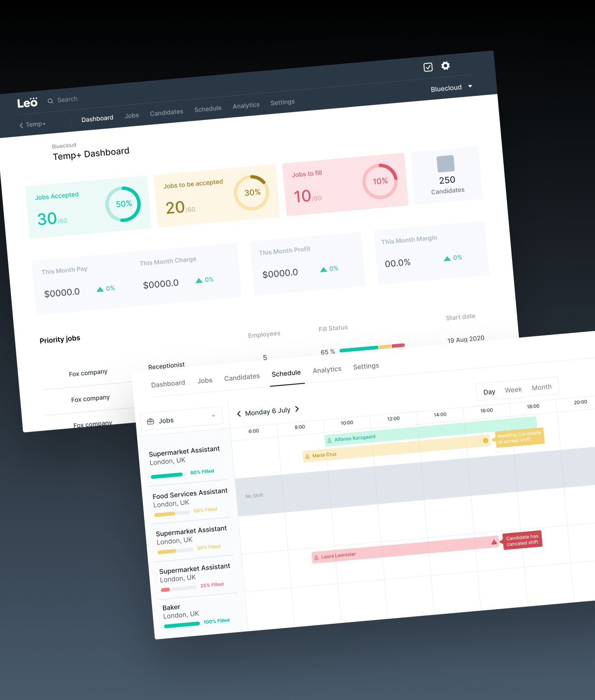Switch calendar to Month view
595x700 pixels.
[x=542, y=387]
